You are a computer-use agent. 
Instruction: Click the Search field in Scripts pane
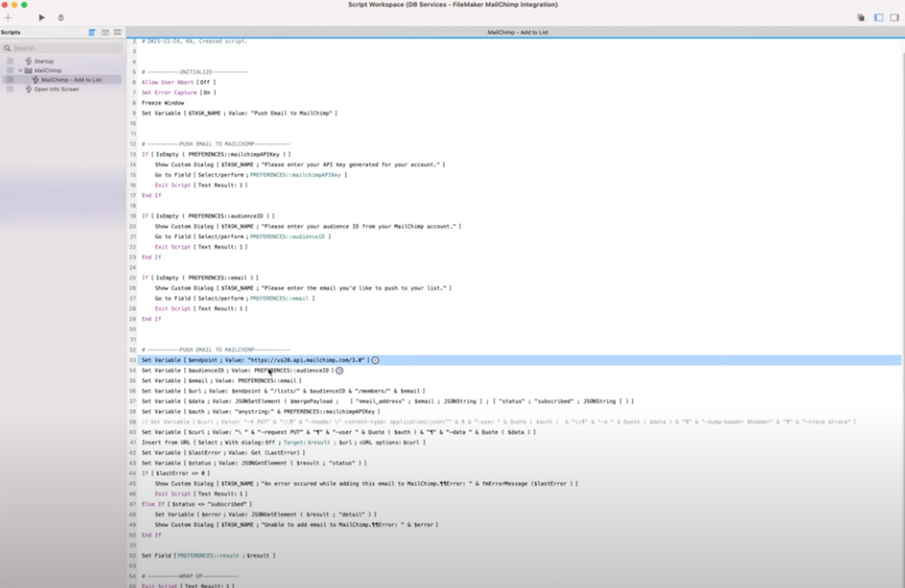coord(66,48)
